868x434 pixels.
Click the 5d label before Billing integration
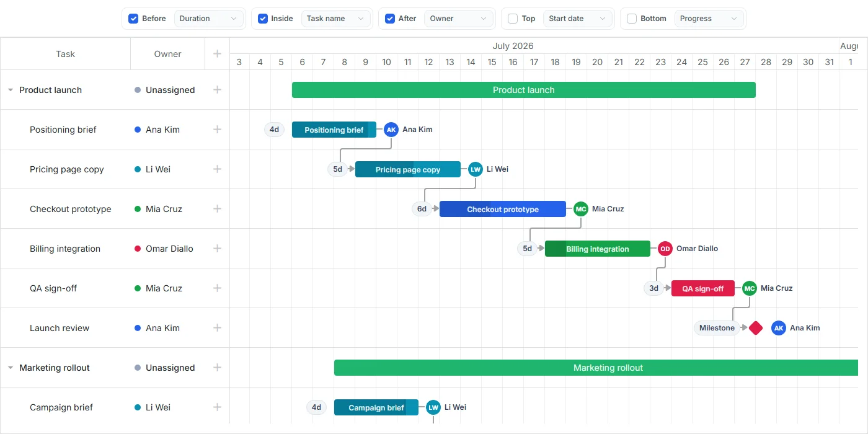point(527,249)
